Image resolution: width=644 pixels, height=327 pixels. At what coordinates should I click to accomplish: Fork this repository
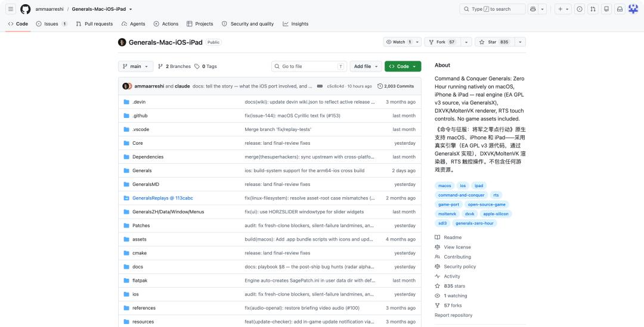[442, 42]
